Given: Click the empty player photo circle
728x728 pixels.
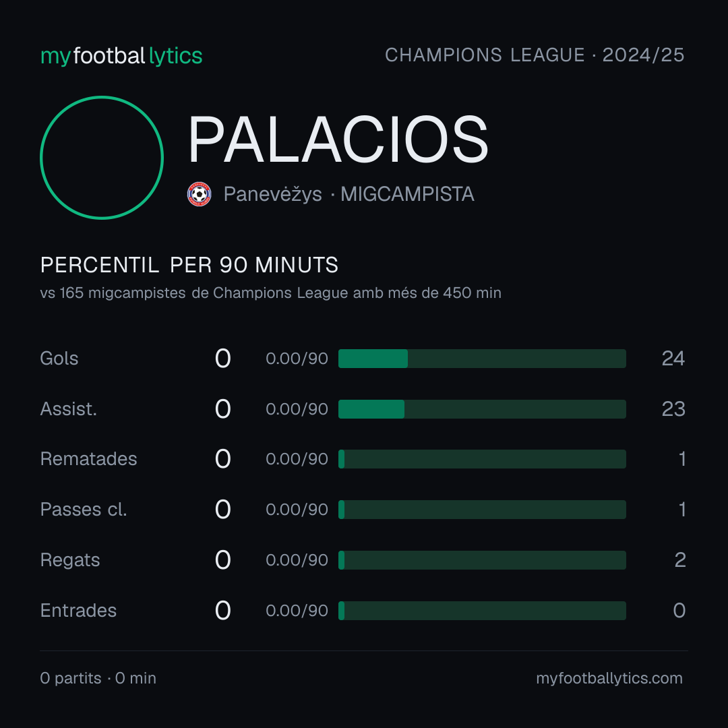Looking at the screenshot, I should (x=102, y=157).
